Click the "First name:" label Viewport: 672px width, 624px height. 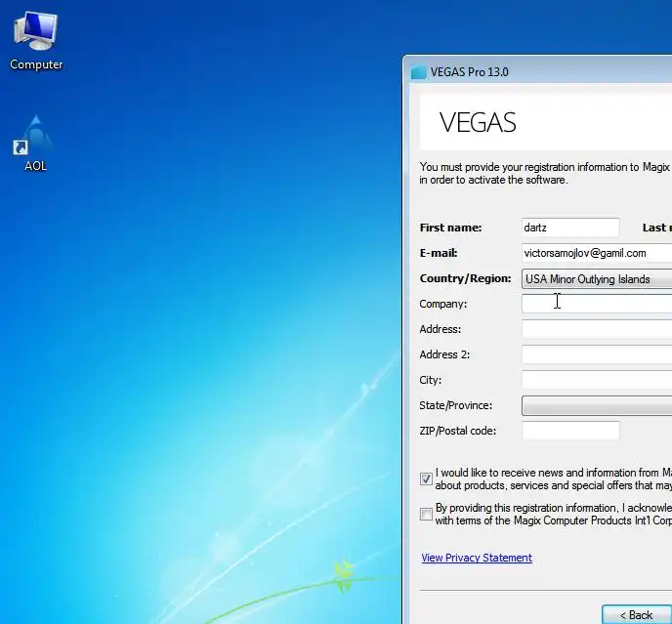[450, 228]
